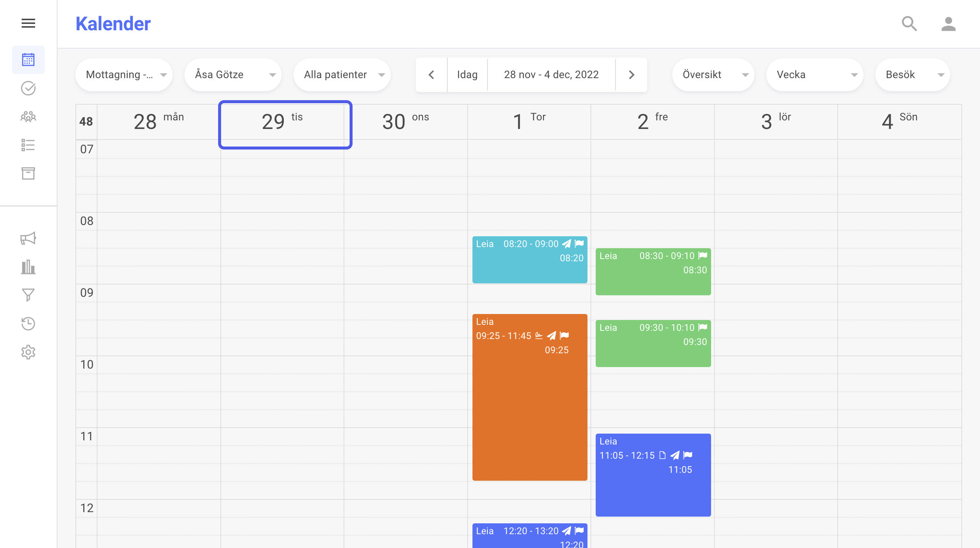980x548 pixels.
Task: Select Saturday 3 column header
Action: [776, 122]
